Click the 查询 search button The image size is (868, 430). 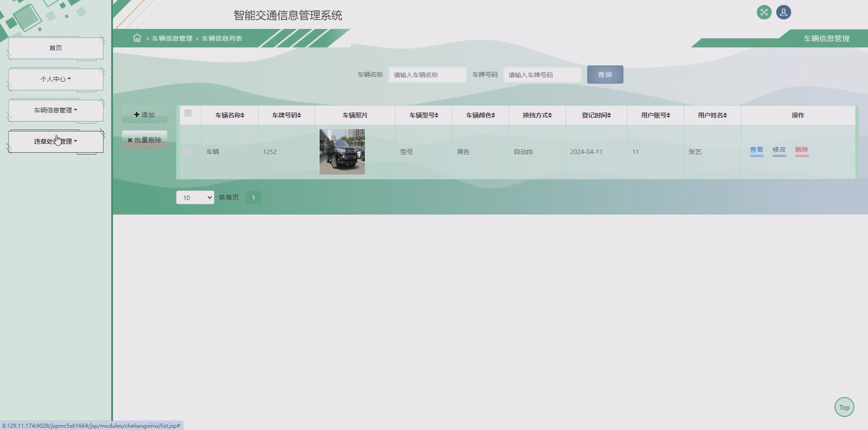pos(605,74)
